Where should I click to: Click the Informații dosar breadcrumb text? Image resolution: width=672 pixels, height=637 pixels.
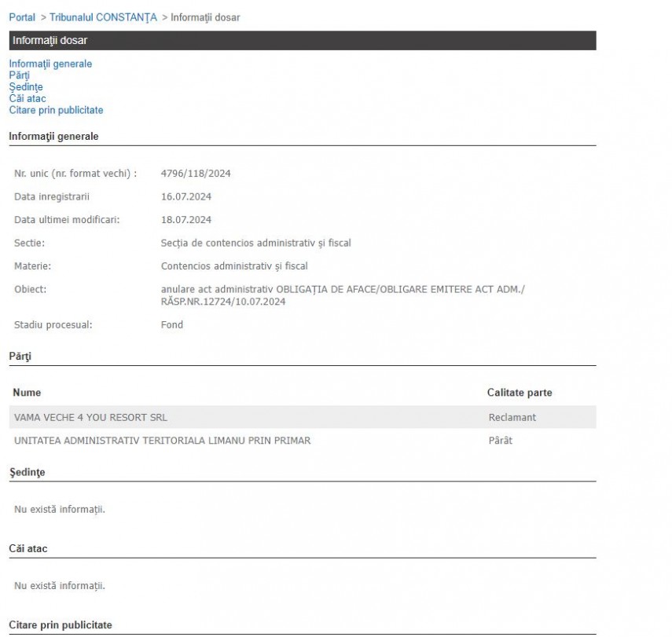[205, 17]
